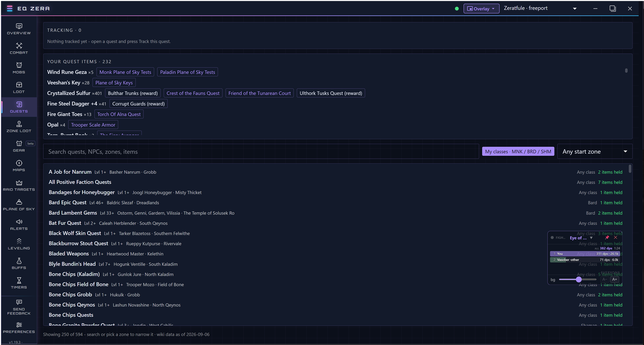Open the Any start zone dropdown
644x345 pixels.
coord(595,152)
